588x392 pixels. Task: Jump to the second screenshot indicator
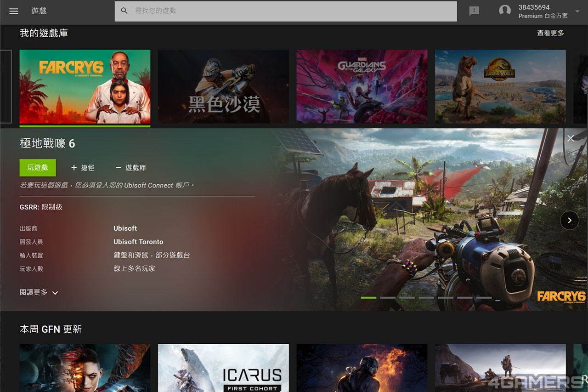388,298
